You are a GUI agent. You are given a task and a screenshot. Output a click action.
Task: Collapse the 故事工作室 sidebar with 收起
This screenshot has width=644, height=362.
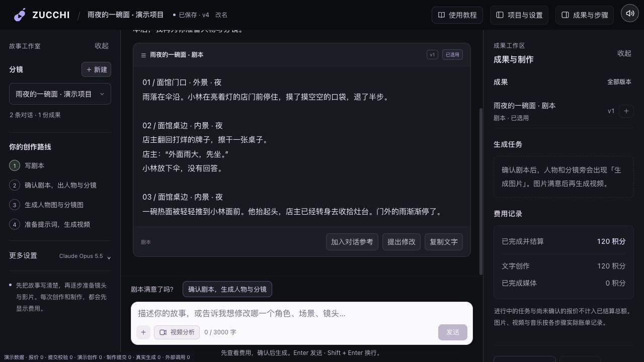tap(102, 46)
